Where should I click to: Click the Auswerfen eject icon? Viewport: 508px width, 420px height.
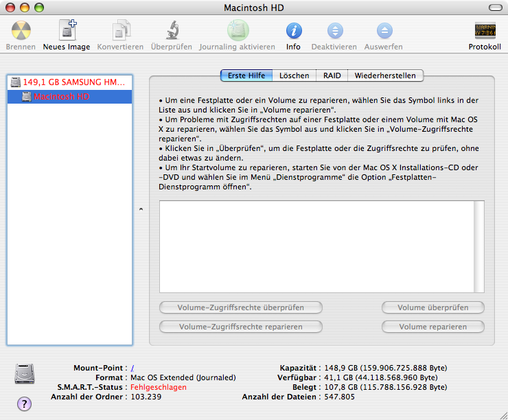[384, 31]
